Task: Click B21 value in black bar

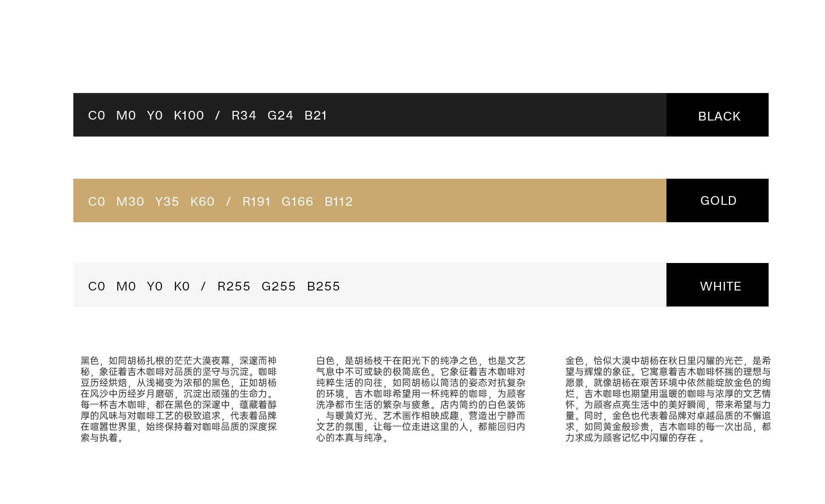Action: tap(316, 115)
